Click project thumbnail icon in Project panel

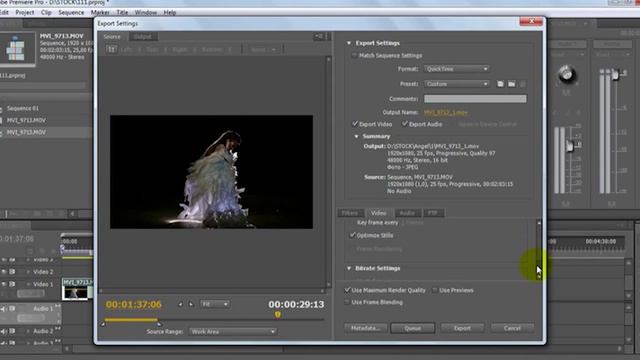(x=16, y=49)
